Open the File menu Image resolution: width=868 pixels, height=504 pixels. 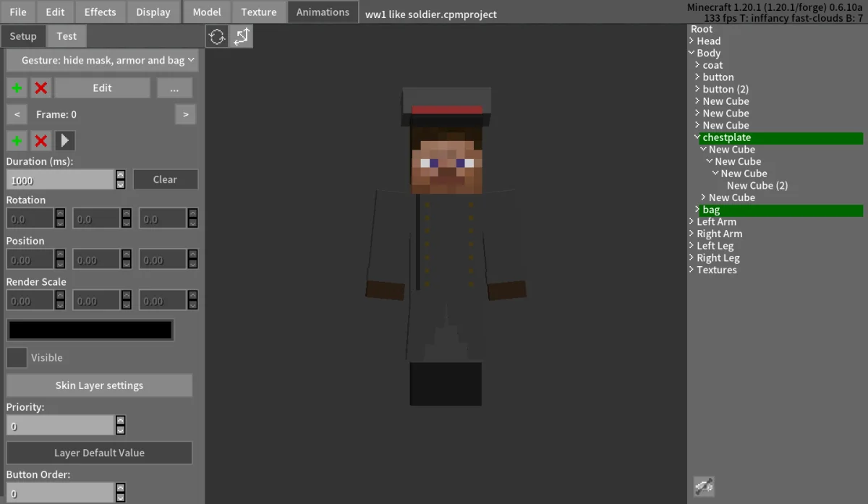[x=18, y=12]
